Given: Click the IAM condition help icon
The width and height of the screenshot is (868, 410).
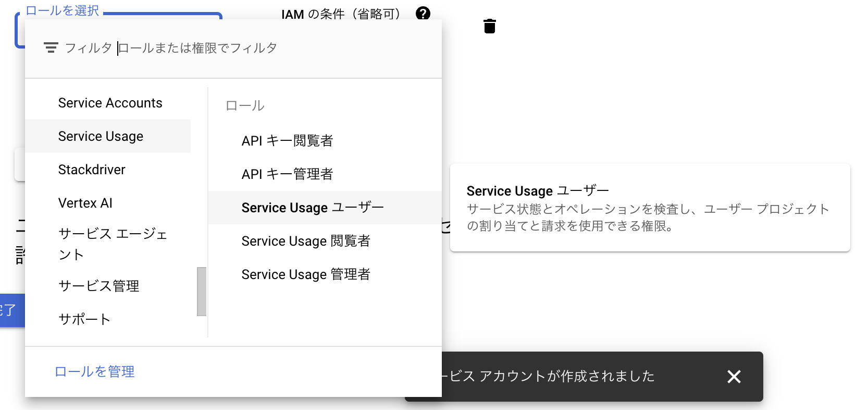Looking at the screenshot, I should [423, 13].
